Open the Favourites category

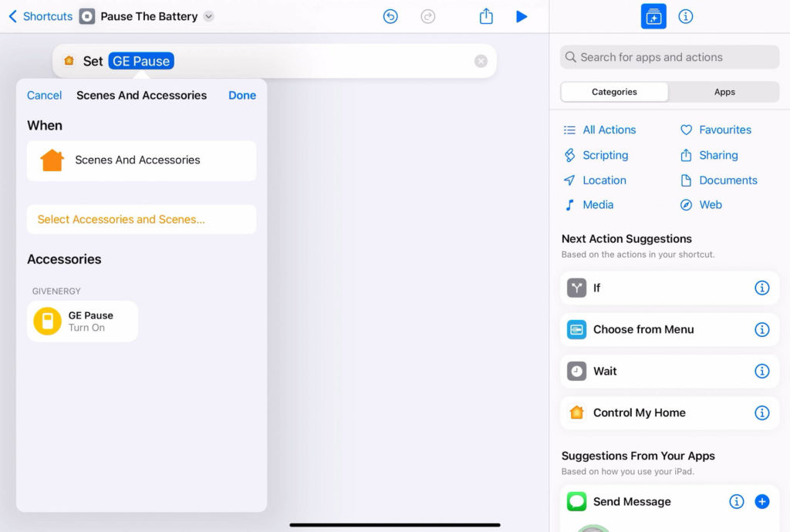715,130
